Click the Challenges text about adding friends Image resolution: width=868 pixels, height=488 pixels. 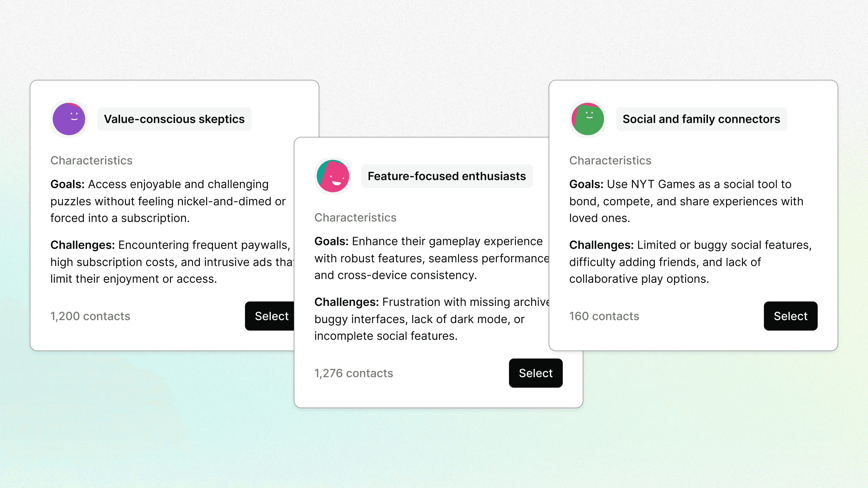[690, 262]
